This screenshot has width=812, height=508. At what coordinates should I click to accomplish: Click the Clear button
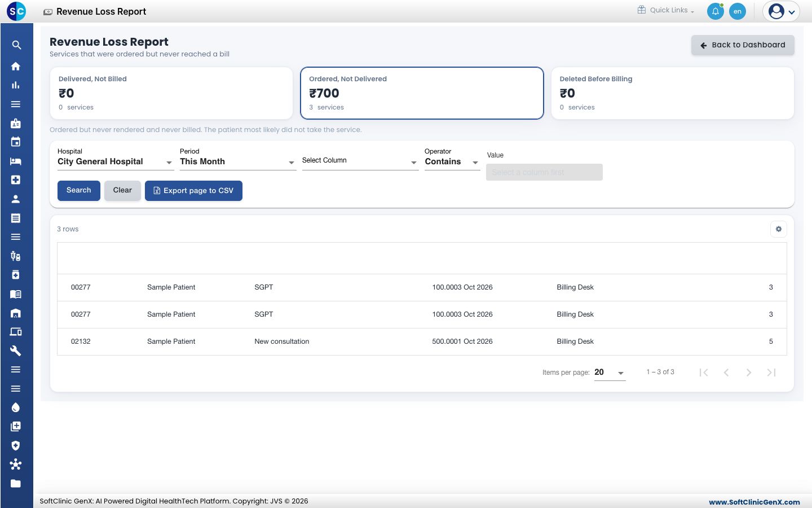point(122,191)
